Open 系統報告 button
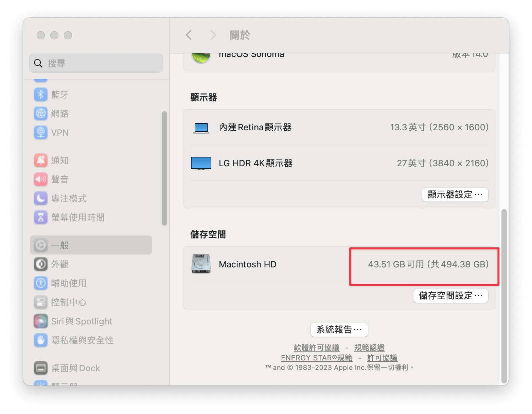532x414 pixels. [x=339, y=330]
